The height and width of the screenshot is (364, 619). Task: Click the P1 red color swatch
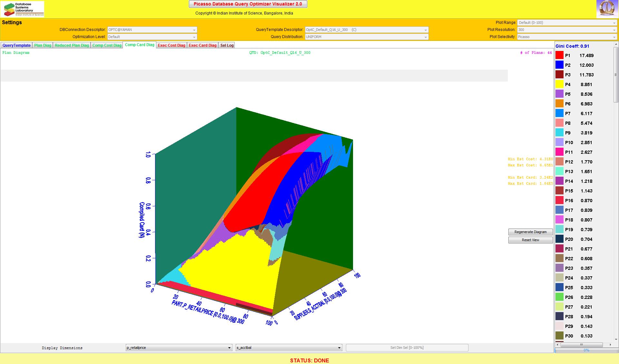click(x=559, y=55)
